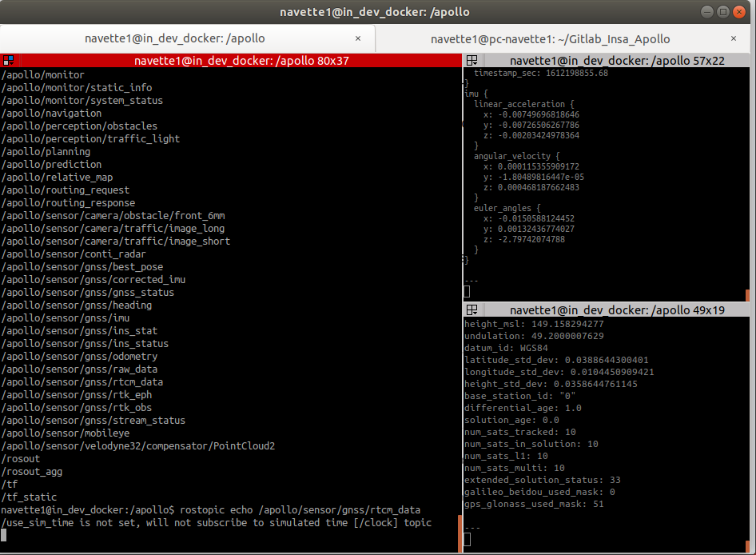This screenshot has height=555, width=756.
Task: Click the gps_glonass_used_mask: 51 line
Action: tap(534, 504)
